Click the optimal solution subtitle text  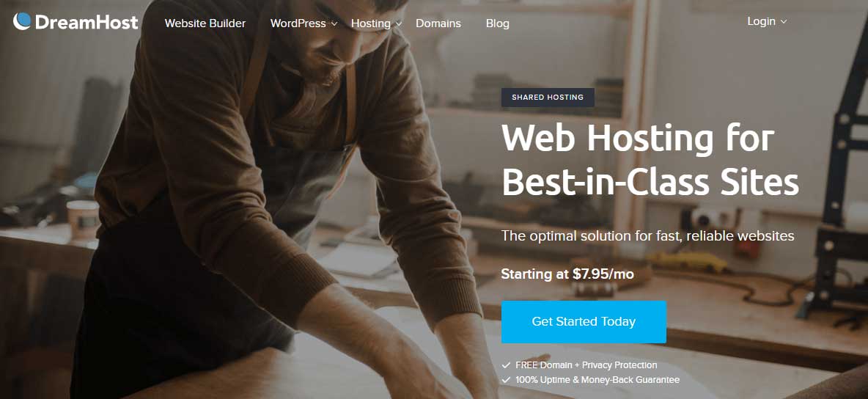647,235
